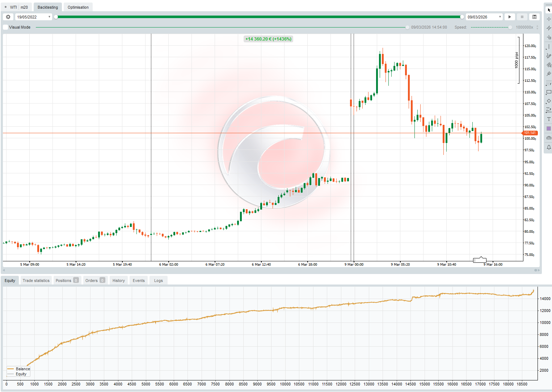Switch to the Optimisation tab
This screenshot has height=392, width=552.
77,7
